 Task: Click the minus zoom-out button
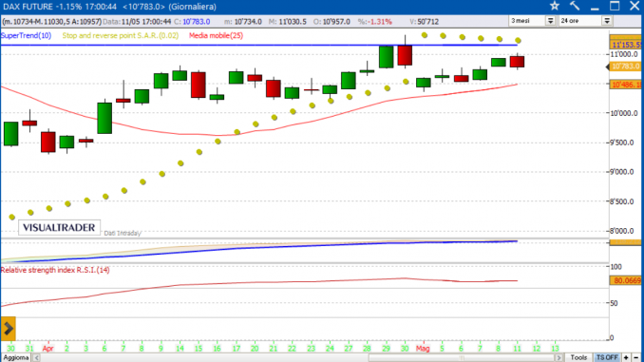coord(635,357)
